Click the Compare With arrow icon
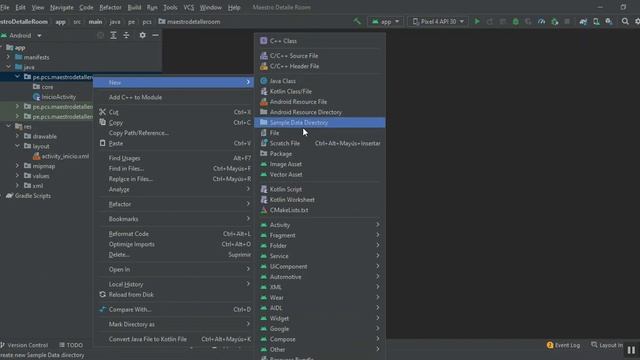The image size is (640, 360). point(102,309)
